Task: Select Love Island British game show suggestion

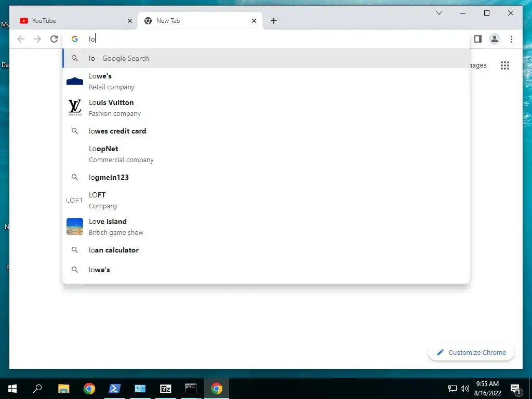Action: click(x=266, y=227)
